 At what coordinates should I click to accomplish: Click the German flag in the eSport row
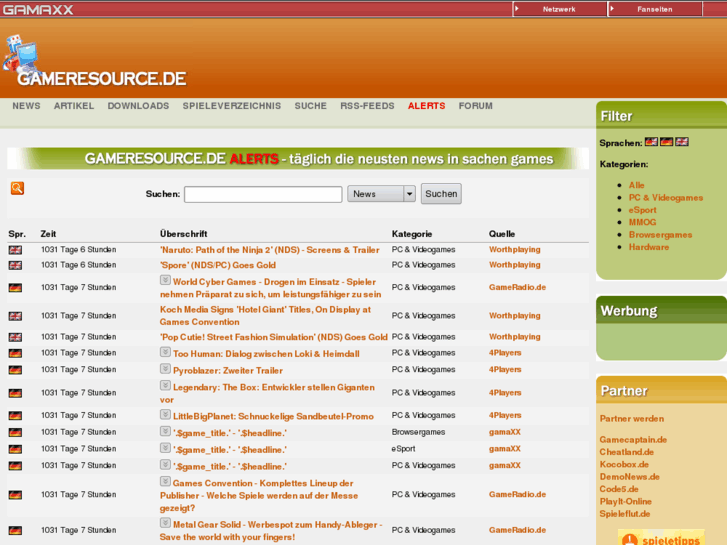[x=15, y=449]
